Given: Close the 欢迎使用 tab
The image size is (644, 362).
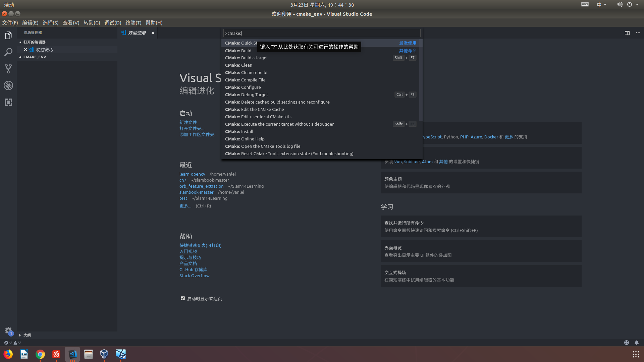Looking at the screenshot, I should click(x=153, y=33).
